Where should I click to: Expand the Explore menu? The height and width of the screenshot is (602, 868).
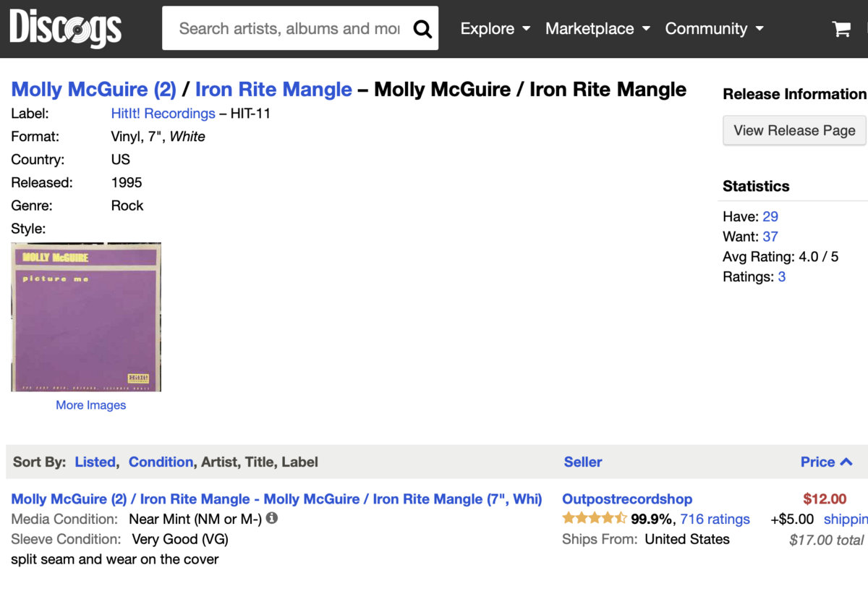495,29
